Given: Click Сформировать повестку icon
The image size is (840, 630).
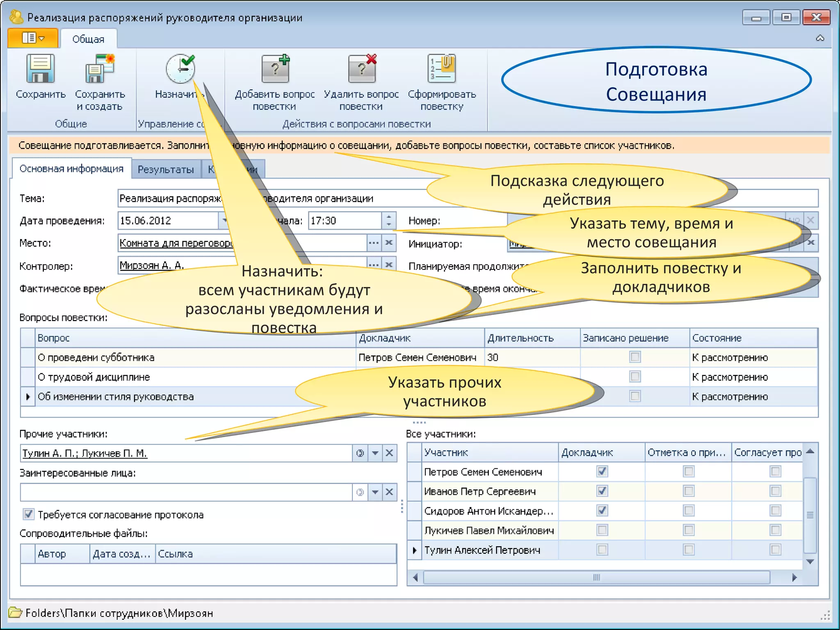Looking at the screenshot, I should pyautogui.click(x=442, y=69).
